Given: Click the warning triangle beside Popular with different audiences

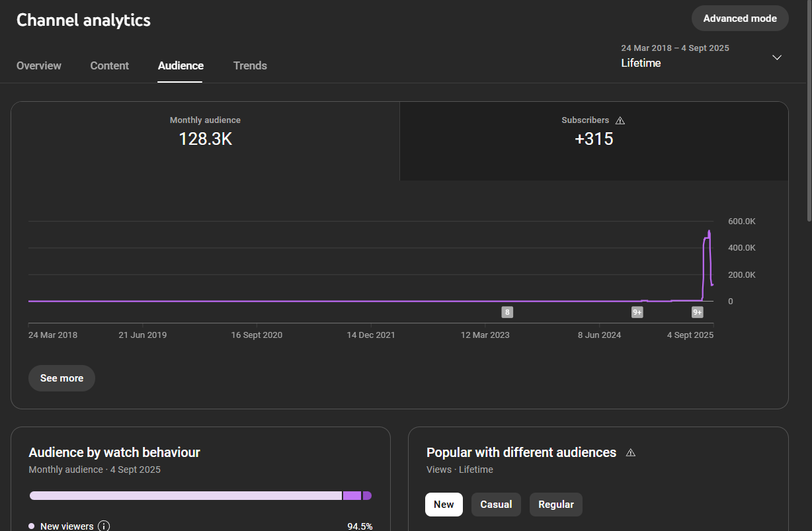Looking at the screenshot, I should [x=631, y=452].
